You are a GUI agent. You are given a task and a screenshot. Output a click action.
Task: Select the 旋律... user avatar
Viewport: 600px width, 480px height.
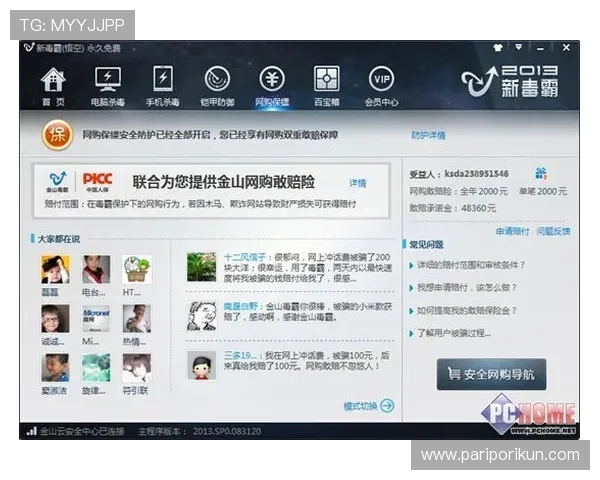tap(96, 368)
